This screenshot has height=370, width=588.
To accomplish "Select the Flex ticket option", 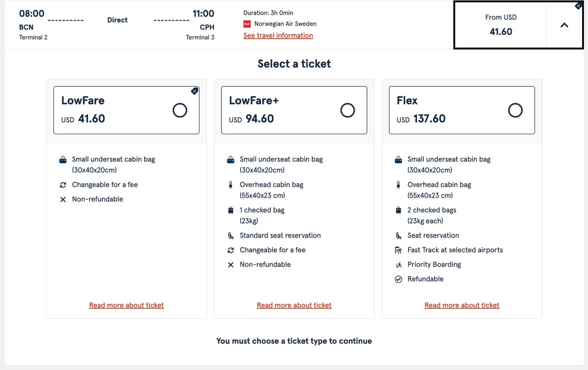I will [x=515, y=110].
